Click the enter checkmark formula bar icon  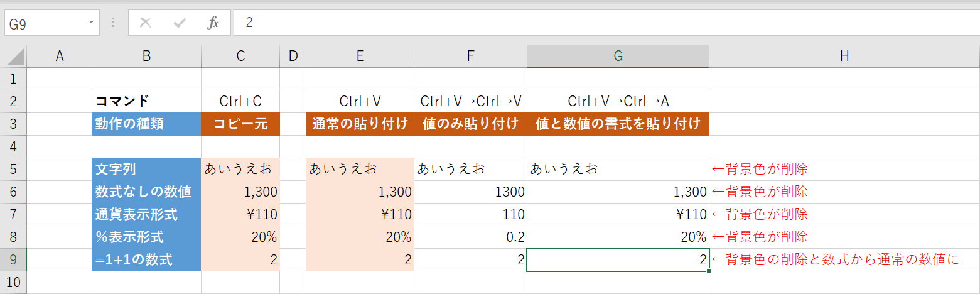(180, 23)
